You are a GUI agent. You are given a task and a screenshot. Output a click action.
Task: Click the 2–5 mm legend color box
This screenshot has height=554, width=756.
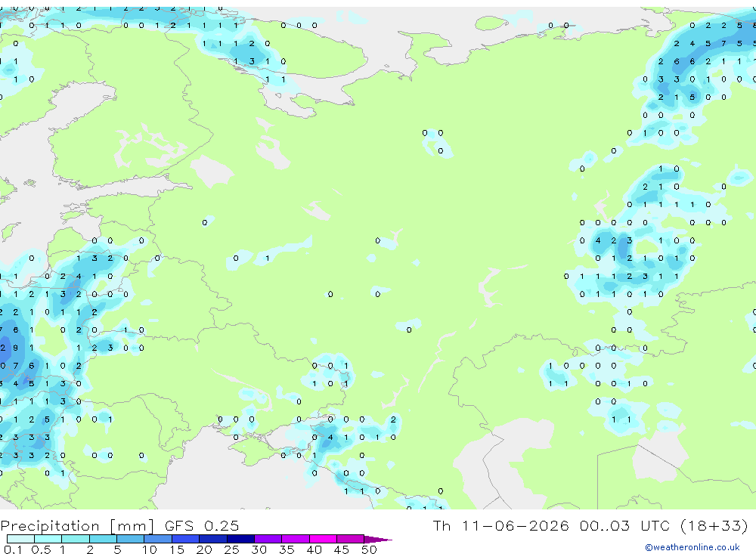(x=103, y=539)
